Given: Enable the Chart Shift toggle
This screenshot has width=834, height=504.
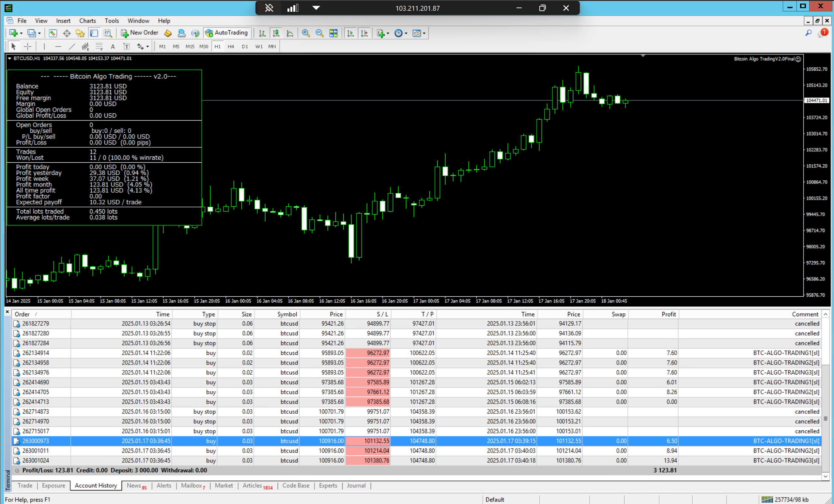Looking at the screenshot, I should (364, 33).
